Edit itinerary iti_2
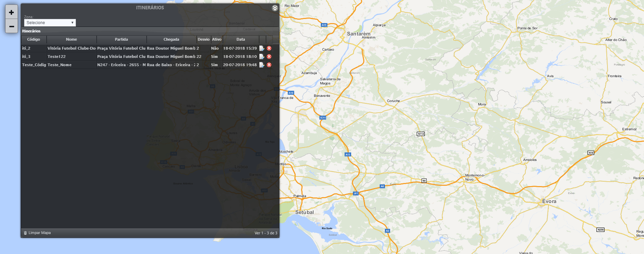Screen dimensions: 644x254 click(262, 48)
